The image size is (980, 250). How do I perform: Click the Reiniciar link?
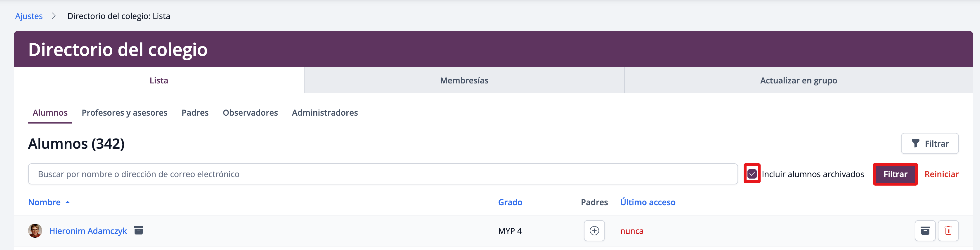tap(941, 174)
